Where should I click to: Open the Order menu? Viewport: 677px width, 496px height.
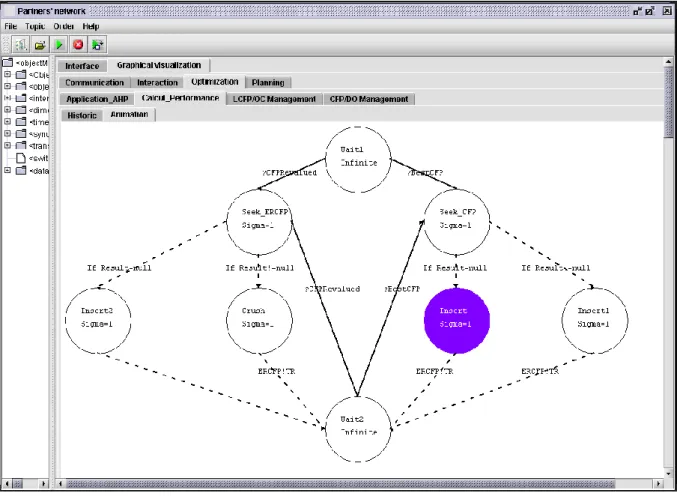[63, 26]
